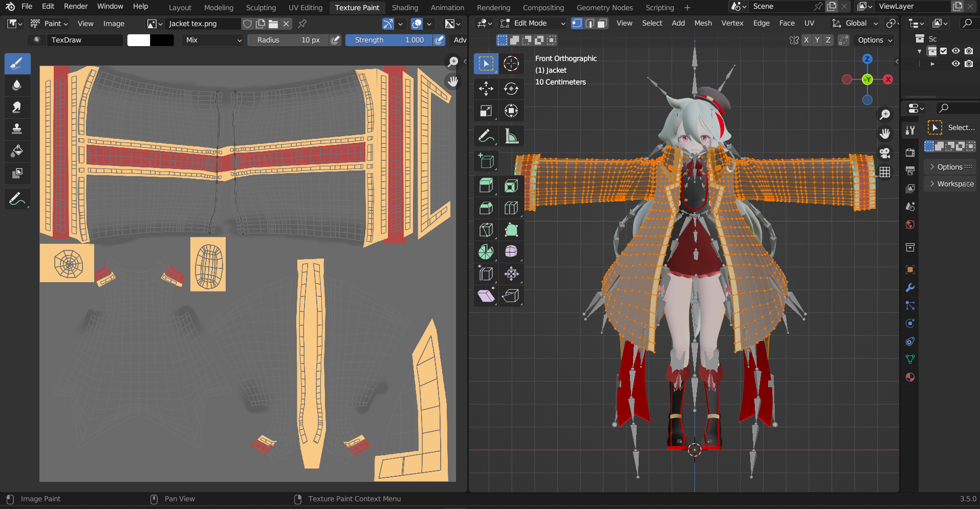The image size is (980, 509).
Task: Add a new workspace with plus button
Action: pyautogui.click(x=687, y=8)
